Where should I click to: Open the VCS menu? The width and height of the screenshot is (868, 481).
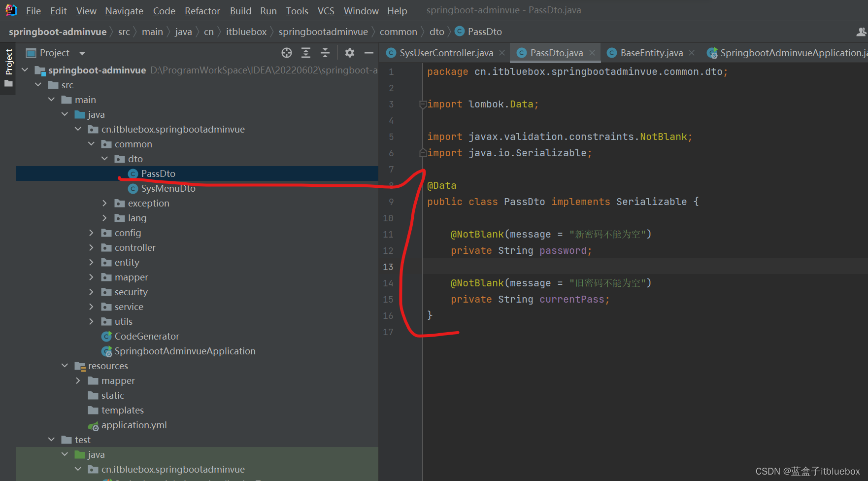pyautogui.click(x=326, y=11)
